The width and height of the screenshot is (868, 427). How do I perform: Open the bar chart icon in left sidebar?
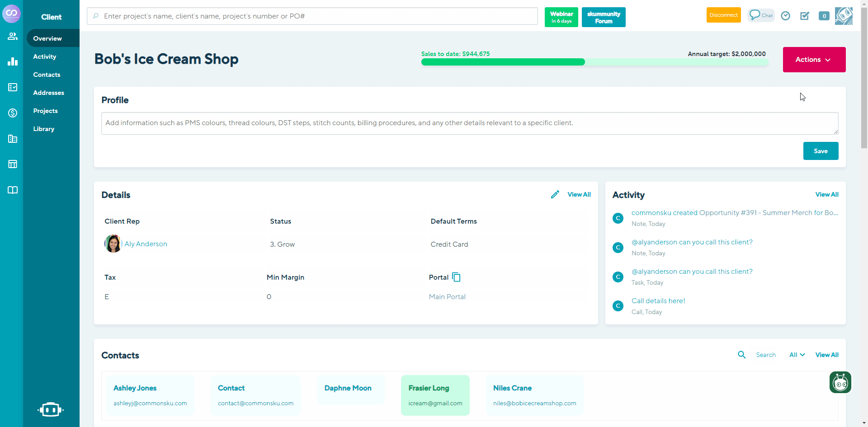13,61
